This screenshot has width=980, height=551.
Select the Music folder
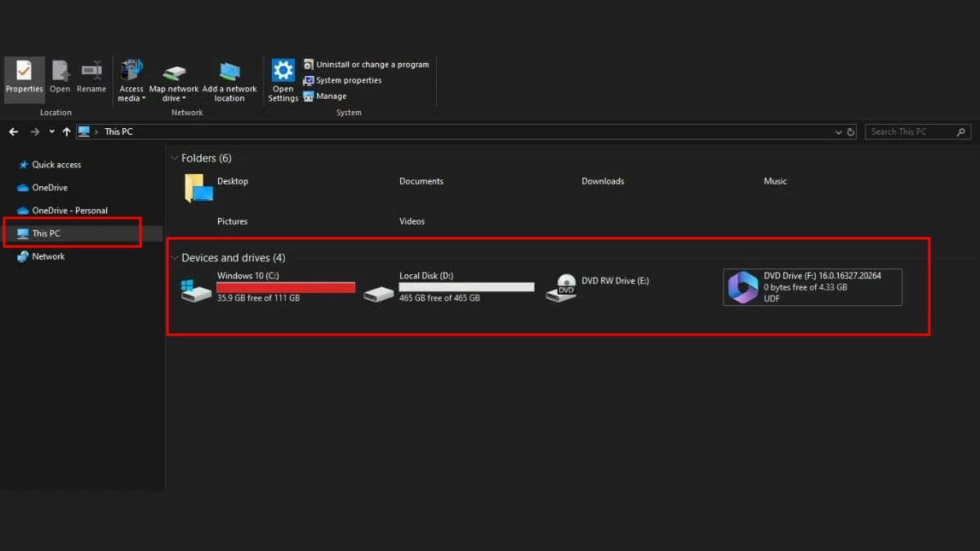(x=774, y=181)
